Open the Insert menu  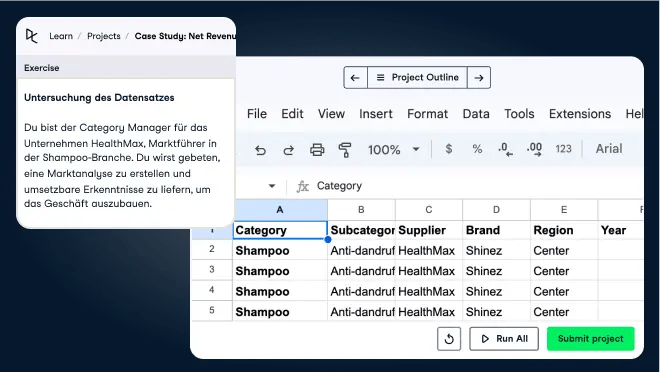375,114
